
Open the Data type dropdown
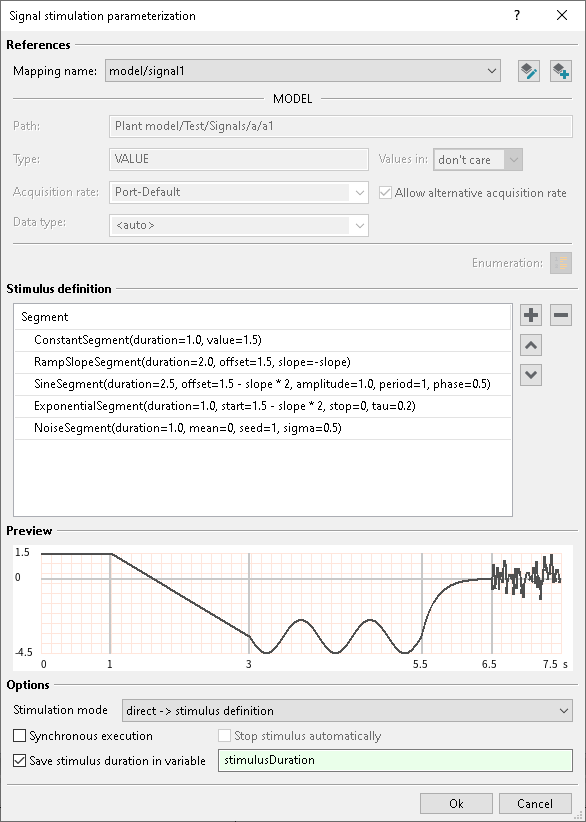238,225
